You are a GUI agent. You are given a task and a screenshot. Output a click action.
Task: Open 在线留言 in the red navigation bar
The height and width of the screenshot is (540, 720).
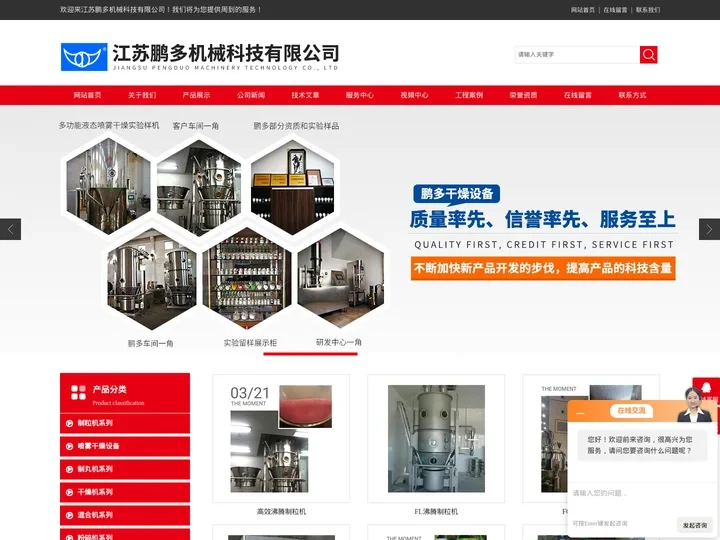coord(578,95)
